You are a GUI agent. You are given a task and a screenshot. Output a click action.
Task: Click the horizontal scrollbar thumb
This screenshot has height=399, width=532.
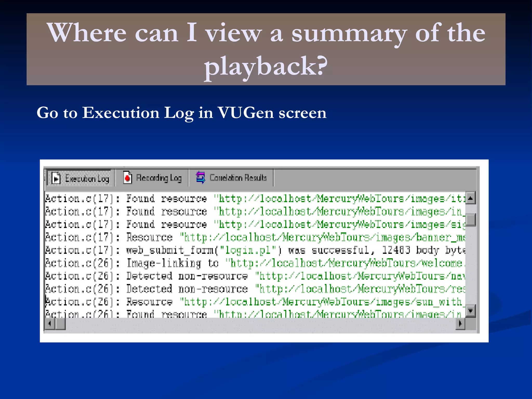pos(60,324)
